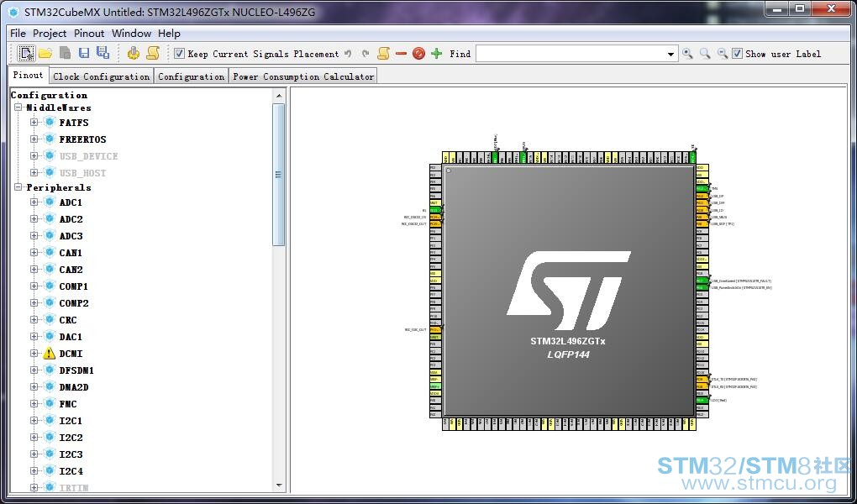Click the orange pin labeled RCC_CK_OUT

(x=435, y=329)
